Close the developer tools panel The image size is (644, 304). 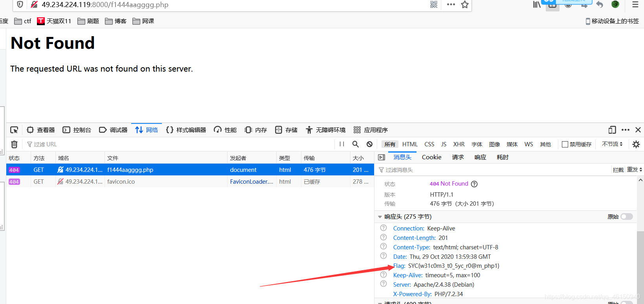click(638, 130)
